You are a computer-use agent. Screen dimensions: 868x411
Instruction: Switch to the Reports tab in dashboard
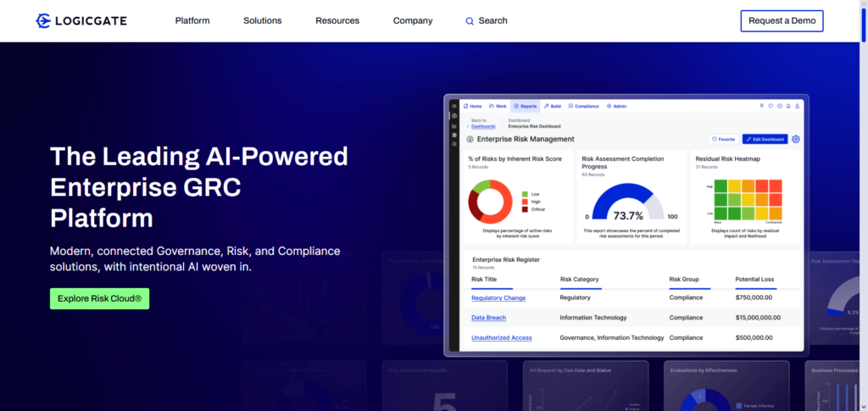point(526,106)
